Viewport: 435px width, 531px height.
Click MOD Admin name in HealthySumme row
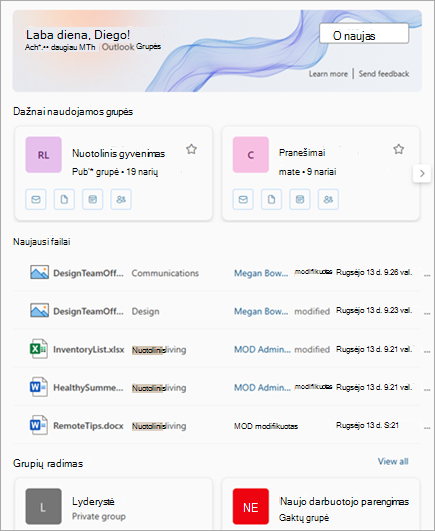click(x=262, y=388)
